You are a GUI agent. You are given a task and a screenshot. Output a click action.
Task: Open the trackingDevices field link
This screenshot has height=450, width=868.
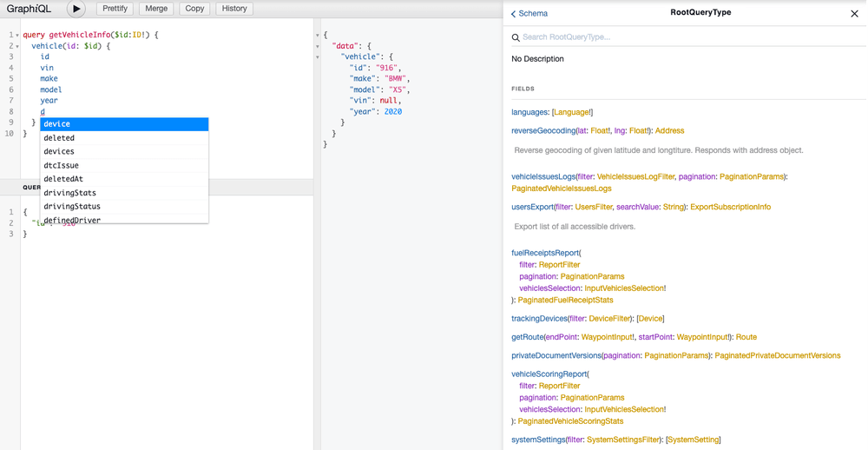539,319
